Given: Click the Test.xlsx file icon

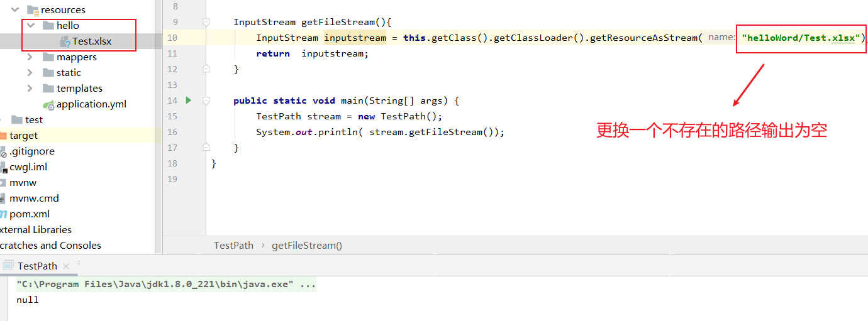Looking at the screenshot, I should point(65,41).
